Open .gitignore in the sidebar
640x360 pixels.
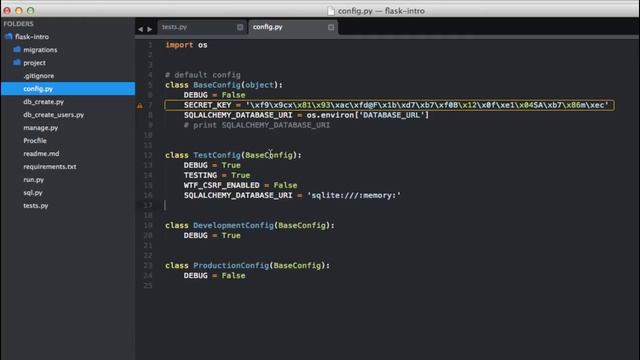pyautogui.click(x=38, y=76)
